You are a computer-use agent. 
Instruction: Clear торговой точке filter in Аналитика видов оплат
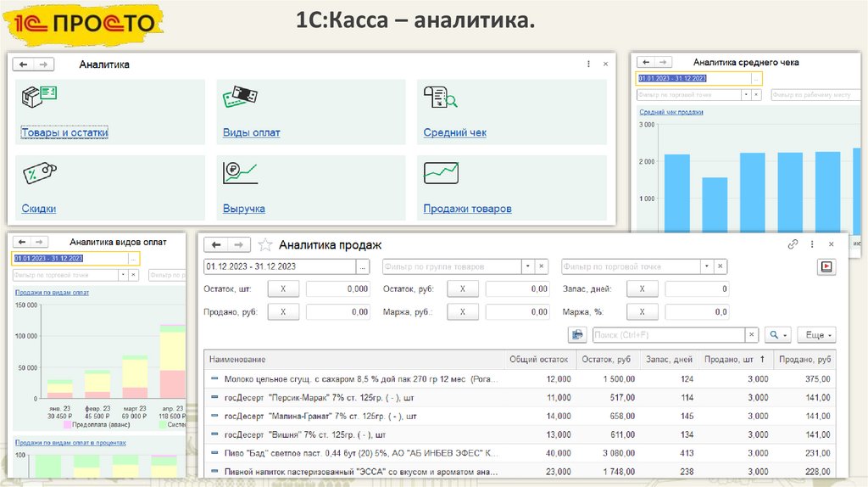pyautogui.click(x=133, y=275)
